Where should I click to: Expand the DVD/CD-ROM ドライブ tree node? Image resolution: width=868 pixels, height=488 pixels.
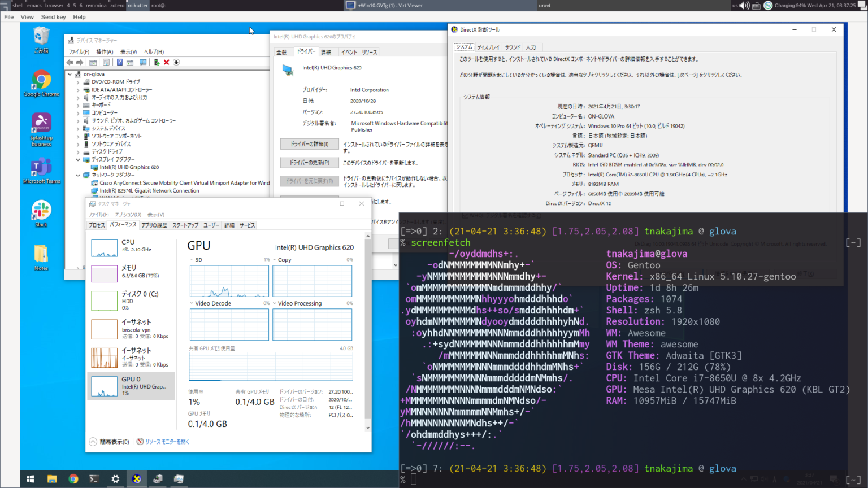click(78, 82)
